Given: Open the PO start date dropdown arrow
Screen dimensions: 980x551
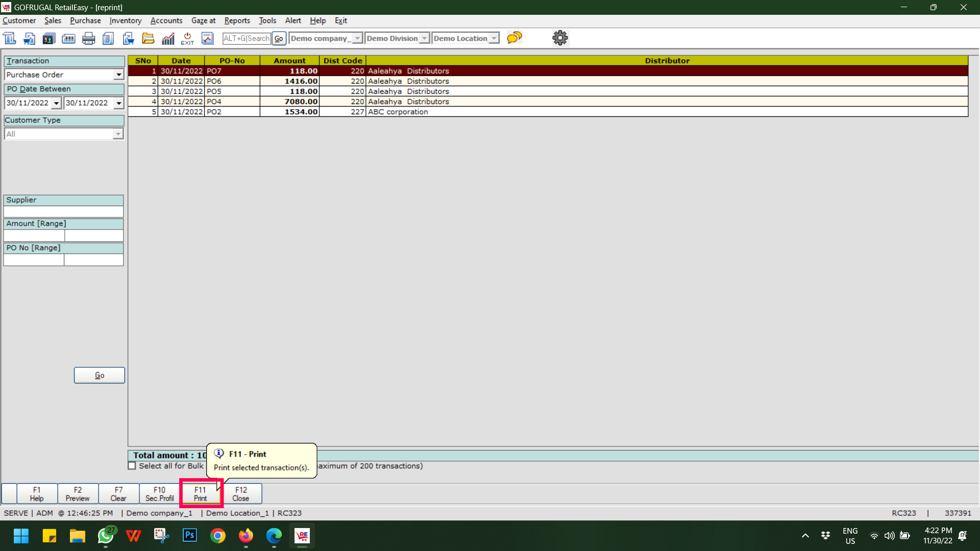Looking at the screenshot, I should [x=56, y=103].
